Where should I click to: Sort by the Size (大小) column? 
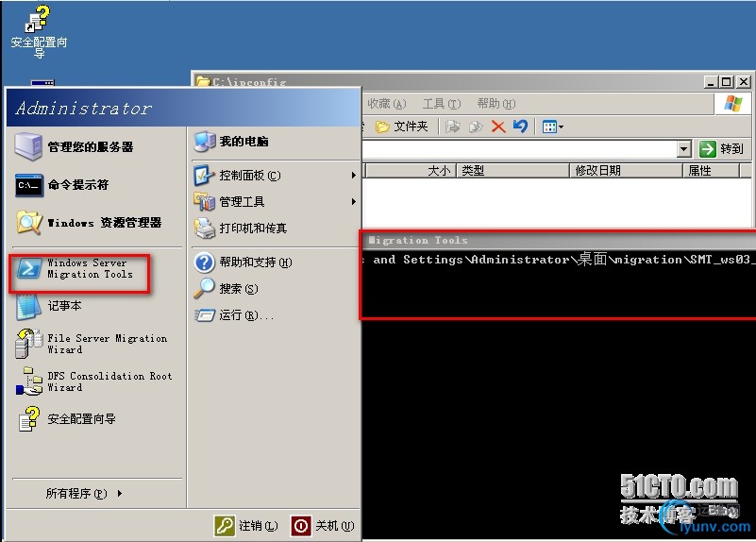[412, 171]
